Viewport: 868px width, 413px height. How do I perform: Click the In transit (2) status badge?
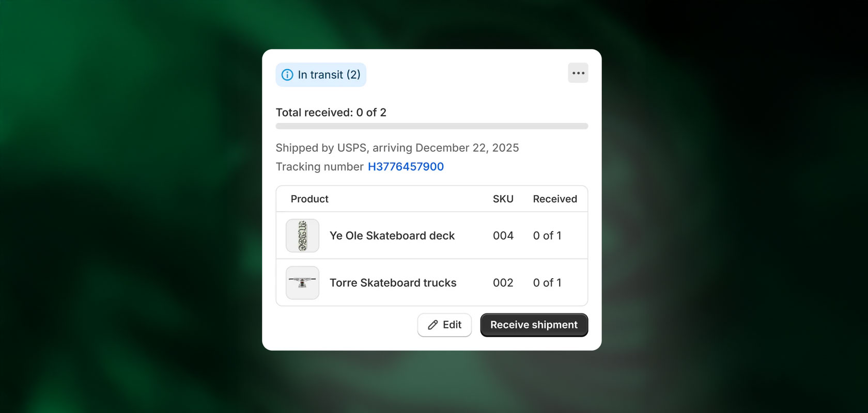(x=320, y=75)
